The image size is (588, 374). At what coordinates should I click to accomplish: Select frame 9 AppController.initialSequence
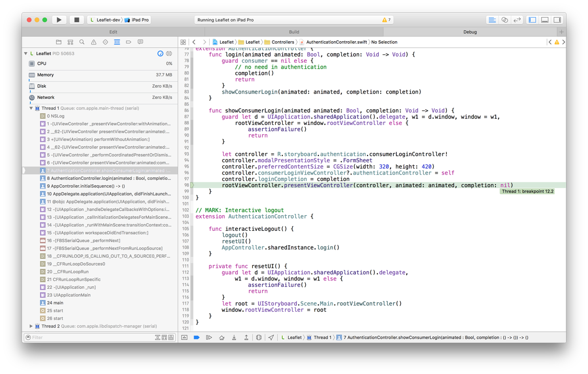100,186
